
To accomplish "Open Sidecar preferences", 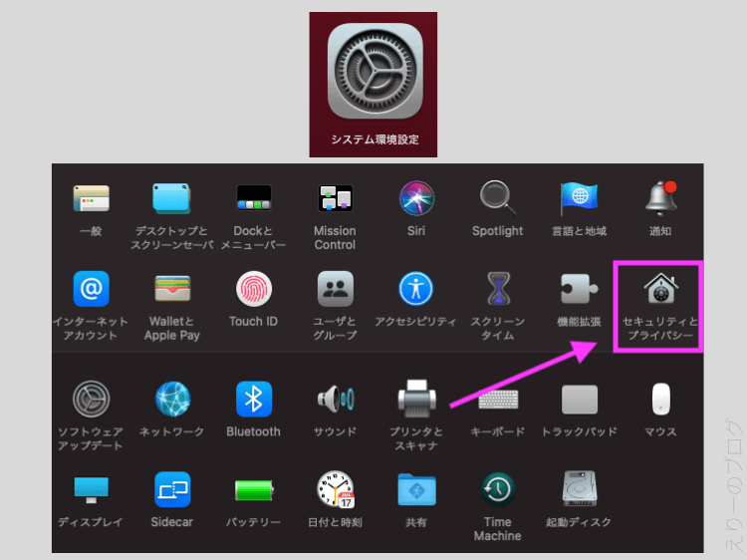I will coord(172,490).
